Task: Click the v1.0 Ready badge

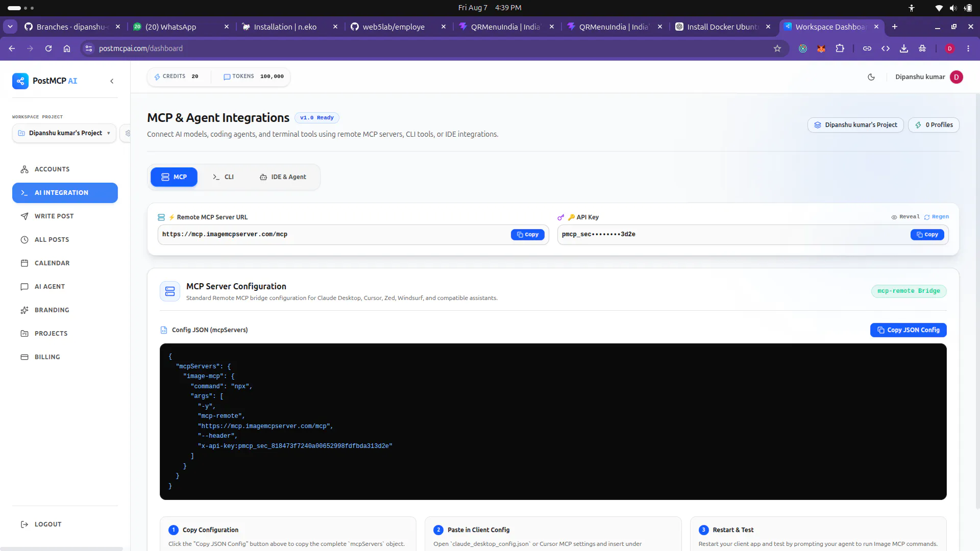Action: point(316,118)
